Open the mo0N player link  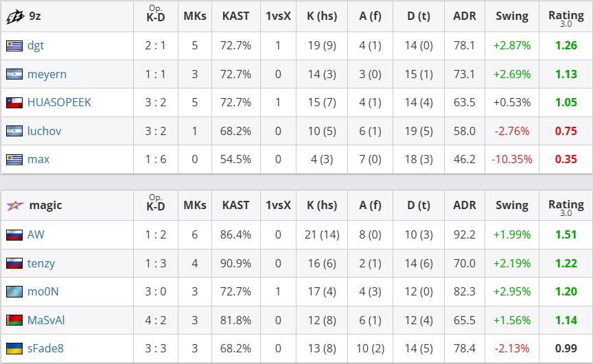click(43, 291)
